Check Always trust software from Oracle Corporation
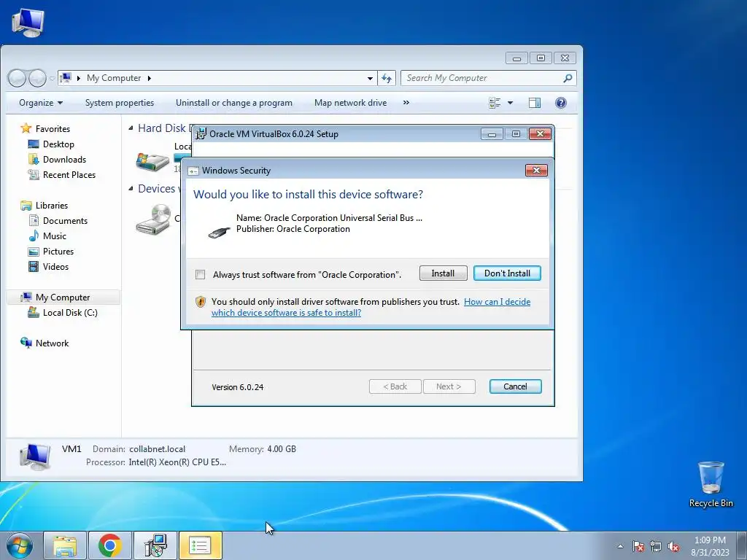The image size is (747, 560). (201, 275)
